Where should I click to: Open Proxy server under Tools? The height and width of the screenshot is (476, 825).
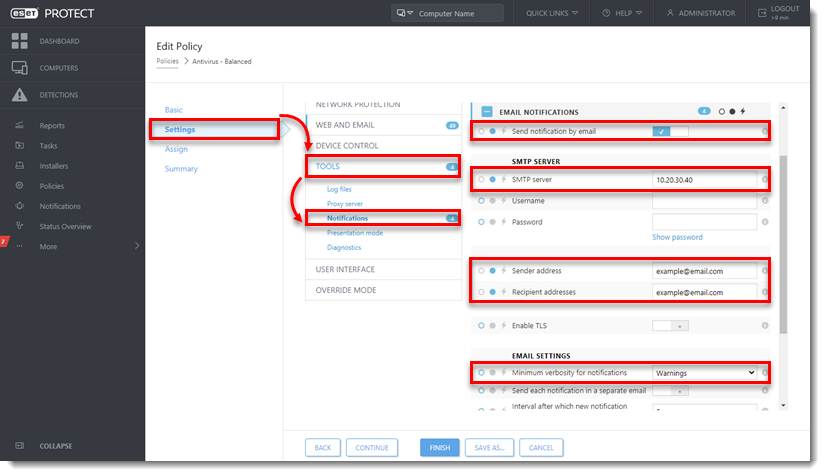(345, 204)
